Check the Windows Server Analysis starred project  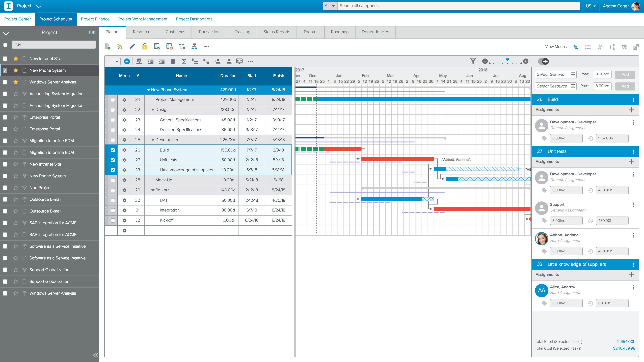[5, 82]
